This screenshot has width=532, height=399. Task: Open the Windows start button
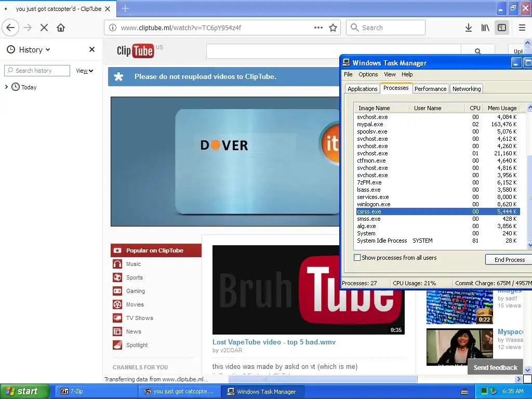[x=24, y=392]
